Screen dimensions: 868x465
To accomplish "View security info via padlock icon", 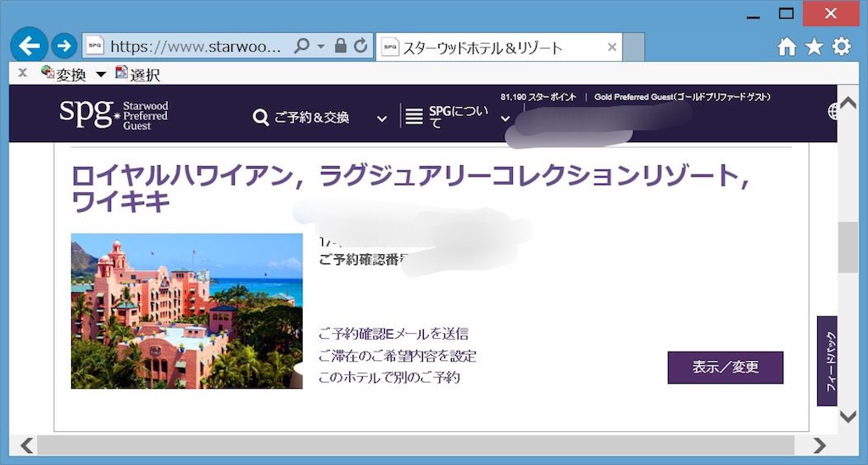I will click(x=341, y=46).
